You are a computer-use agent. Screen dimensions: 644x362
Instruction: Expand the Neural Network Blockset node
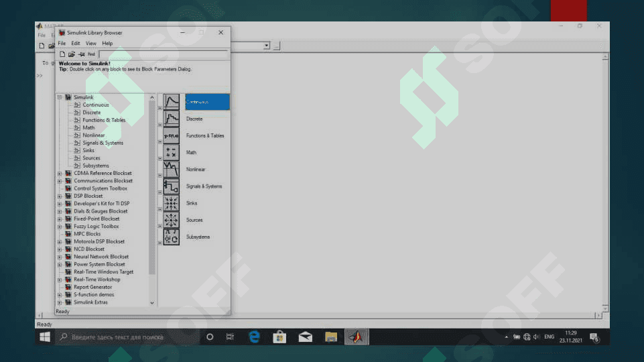pyautogui.click(x=60, y=257)
